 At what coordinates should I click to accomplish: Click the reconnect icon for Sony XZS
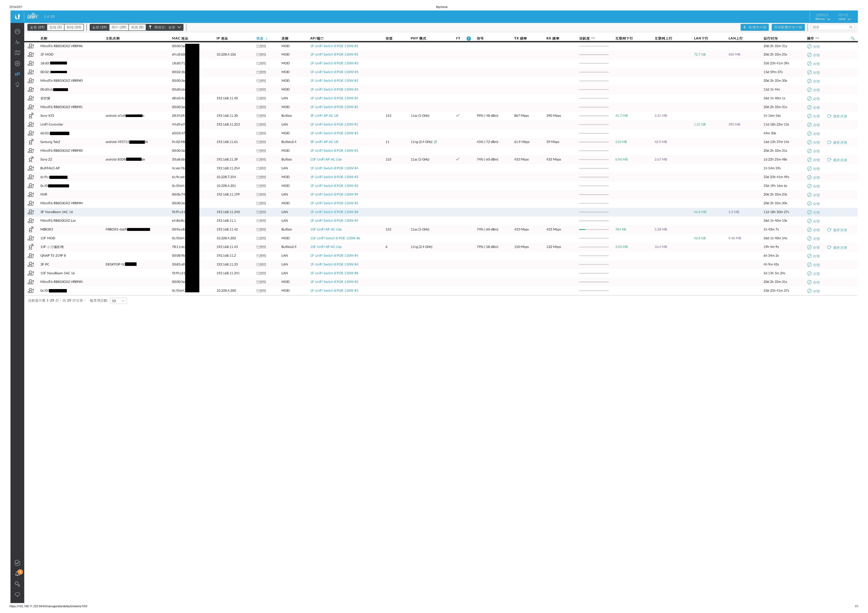(x=829, y=116)
